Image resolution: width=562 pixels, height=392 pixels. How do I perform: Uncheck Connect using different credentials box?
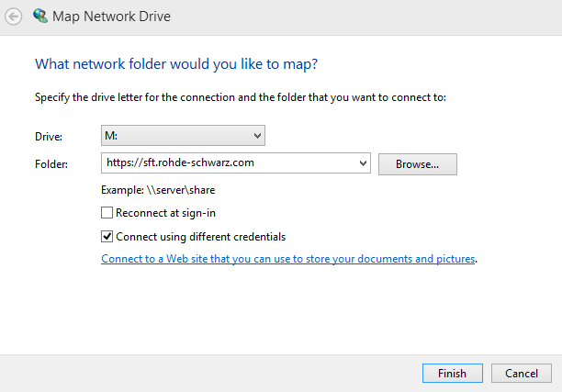[107, 236]
